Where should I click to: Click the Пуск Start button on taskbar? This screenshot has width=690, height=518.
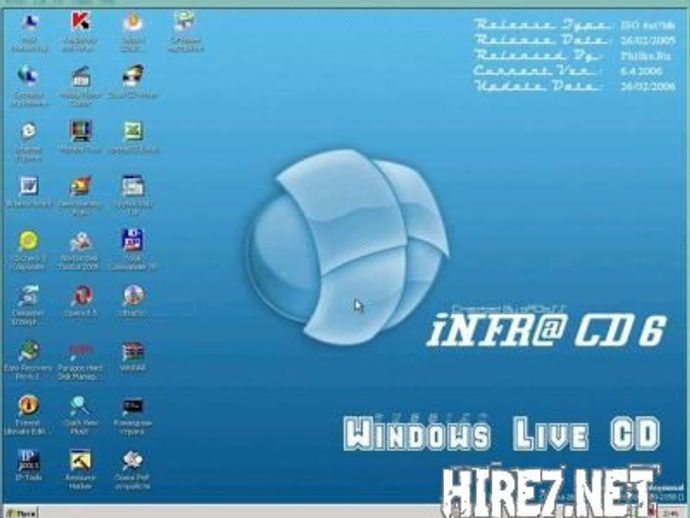click(x=21, y=513)
